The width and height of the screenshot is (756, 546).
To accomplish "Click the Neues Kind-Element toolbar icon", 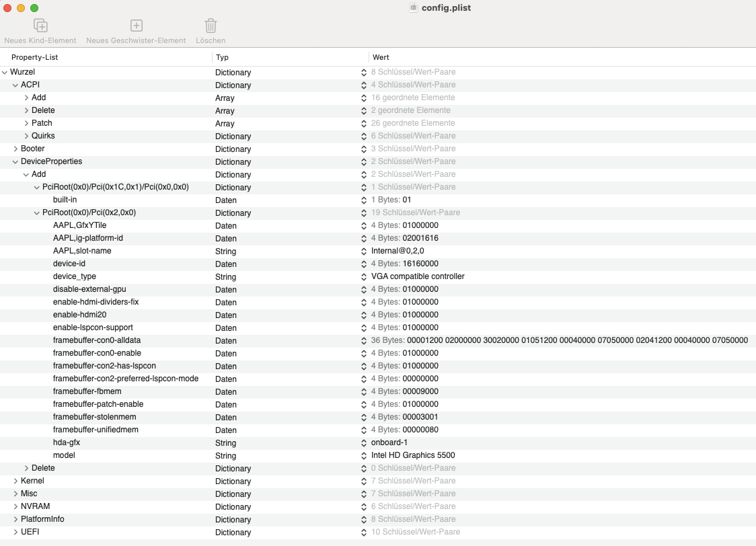I will pyautogui.click(x=40, y=26).
